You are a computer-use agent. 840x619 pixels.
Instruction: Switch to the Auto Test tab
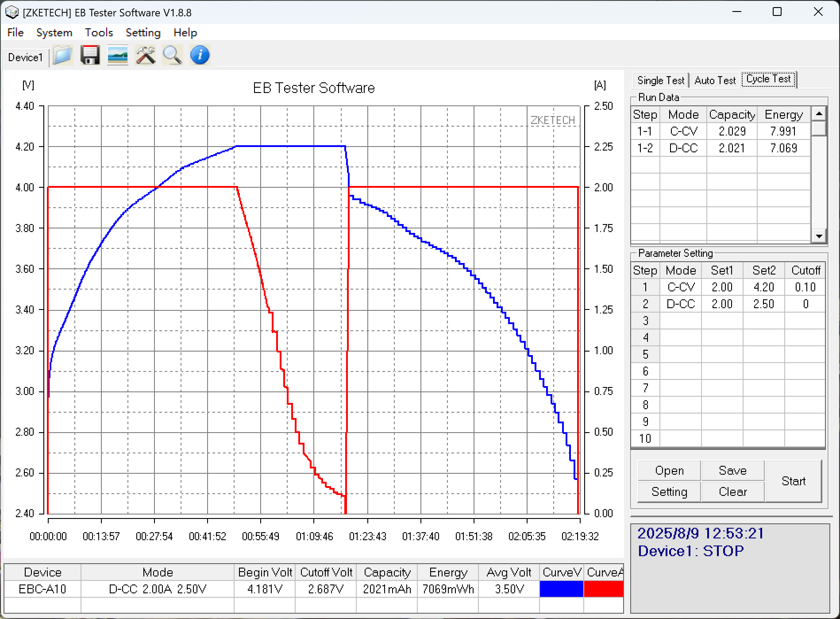click(715, 80)
